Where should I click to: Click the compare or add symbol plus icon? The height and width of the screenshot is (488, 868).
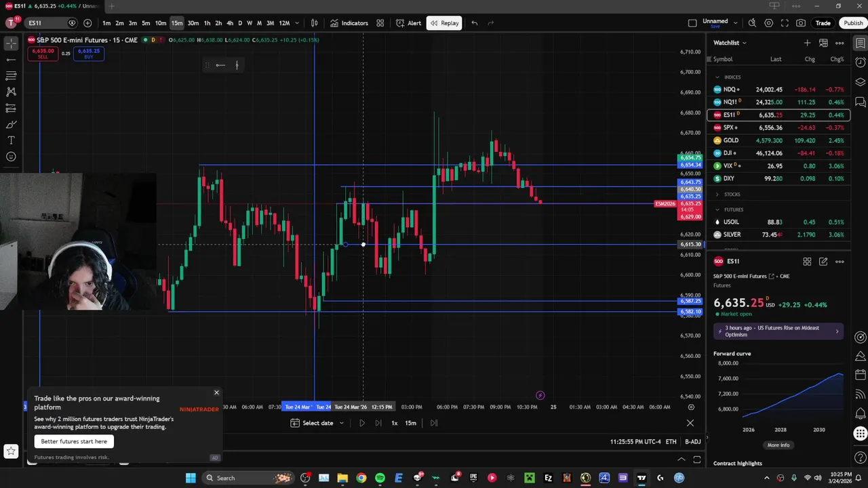[x=87, y=23]
